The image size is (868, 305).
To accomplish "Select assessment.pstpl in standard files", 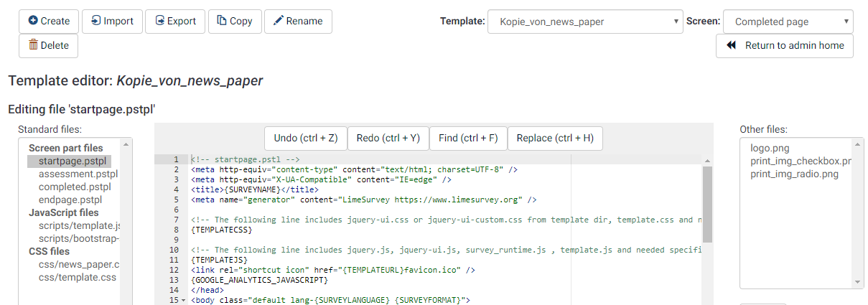I will (78, 174).
